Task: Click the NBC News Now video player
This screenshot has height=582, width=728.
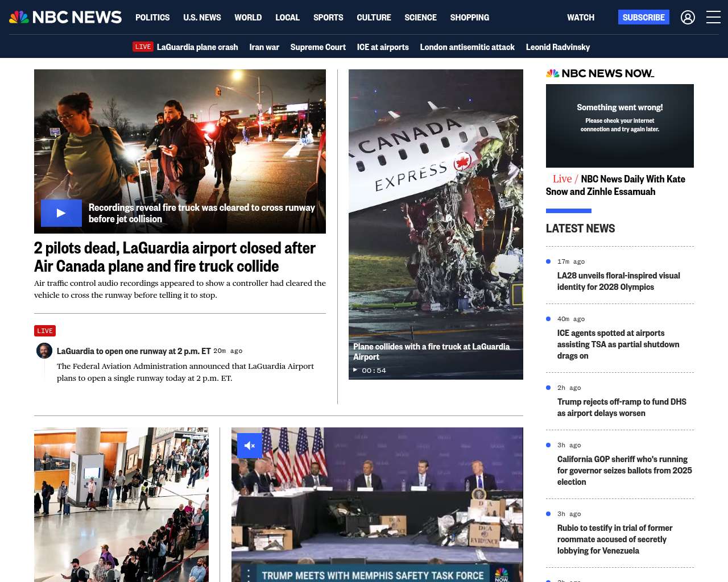Action: [x=620, y=126]
